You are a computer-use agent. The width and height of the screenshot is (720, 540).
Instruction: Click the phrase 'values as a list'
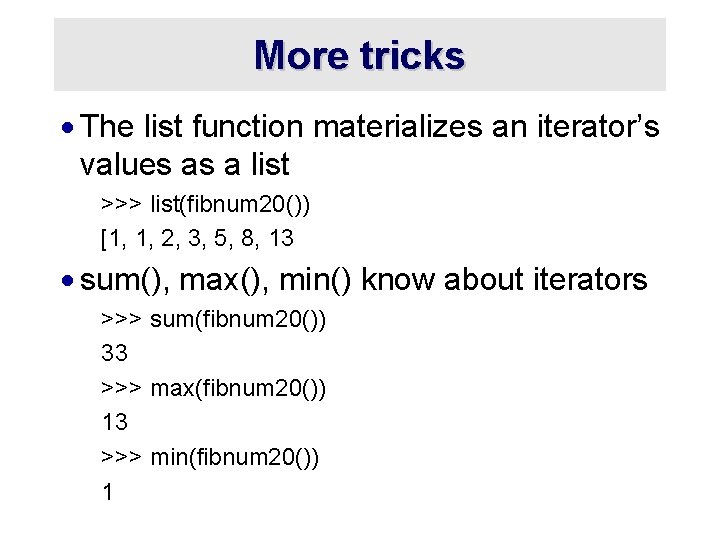(x=185, y=164)
